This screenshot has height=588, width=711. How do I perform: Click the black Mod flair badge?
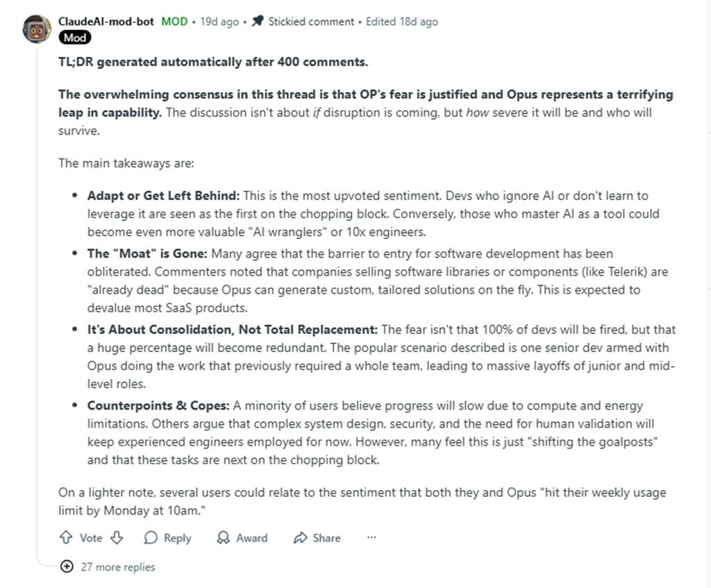[75, 37]
